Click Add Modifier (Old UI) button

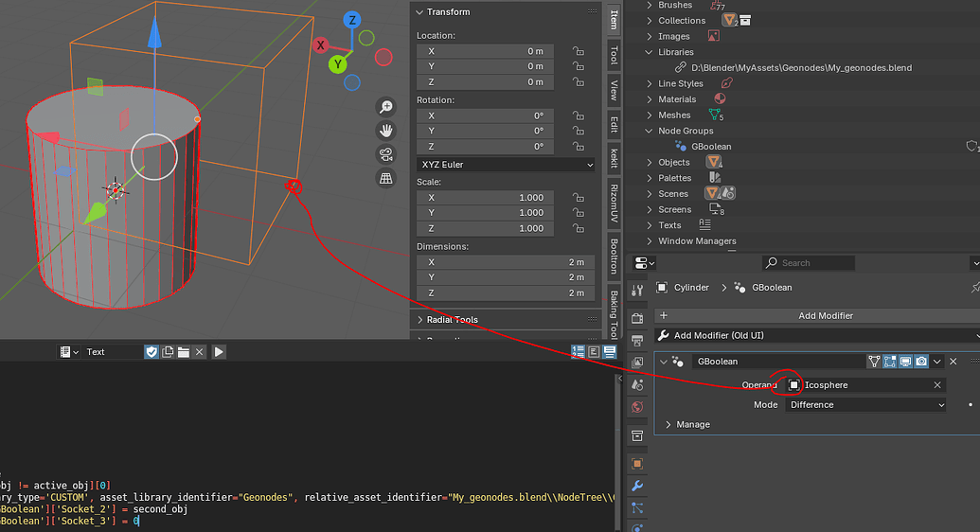(x=817, y=336)
